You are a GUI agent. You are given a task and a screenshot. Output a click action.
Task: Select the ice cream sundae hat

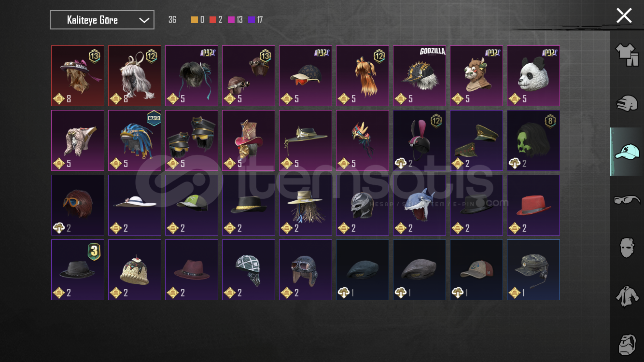click(x=135, y=270)
